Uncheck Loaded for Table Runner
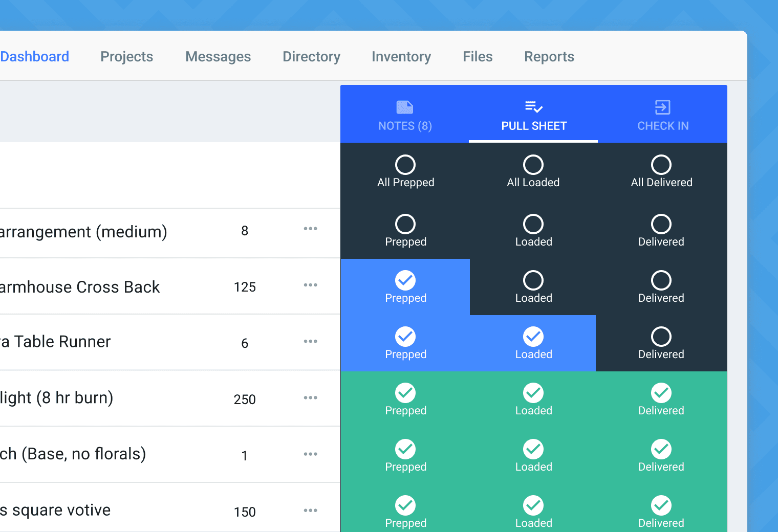The height and width of the screenshot is (532, 778). coord(533,337)
